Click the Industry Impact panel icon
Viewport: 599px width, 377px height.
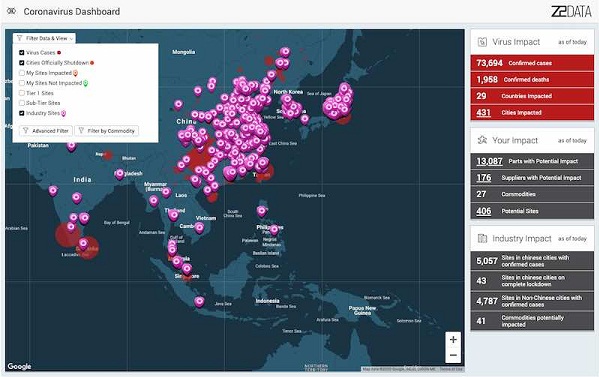point(482,238)
